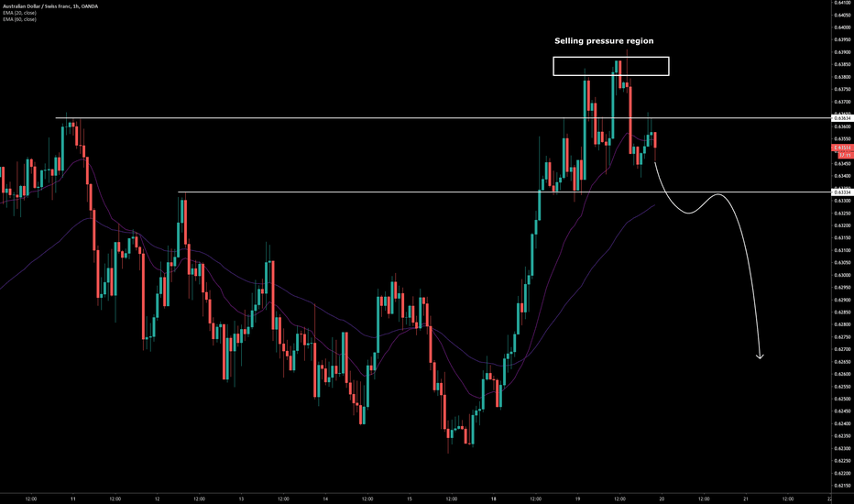Click the 0.63900 price axis label
854x504 pixels.
pos(843,52)
